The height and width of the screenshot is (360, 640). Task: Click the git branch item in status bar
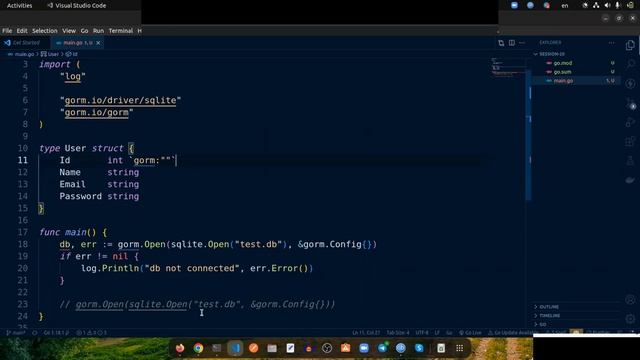[x=16, y=333]
